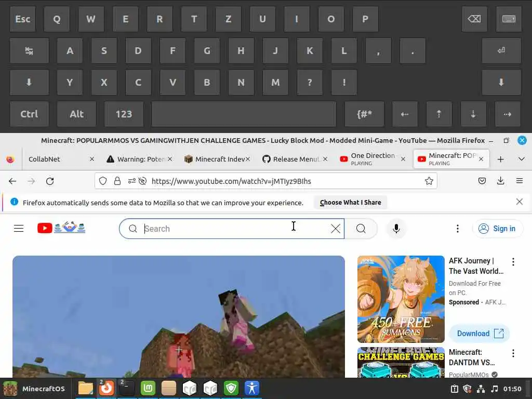Tap the down arrow key on the keyboard
The width and height of the screenshot is (532, 399).
click(x=473, y=114)
